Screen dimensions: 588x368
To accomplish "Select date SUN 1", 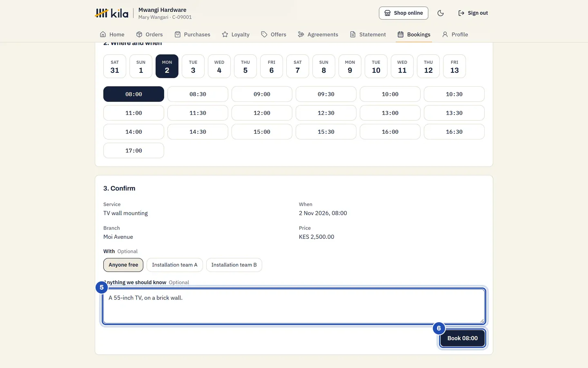I will tap(141, 66).
